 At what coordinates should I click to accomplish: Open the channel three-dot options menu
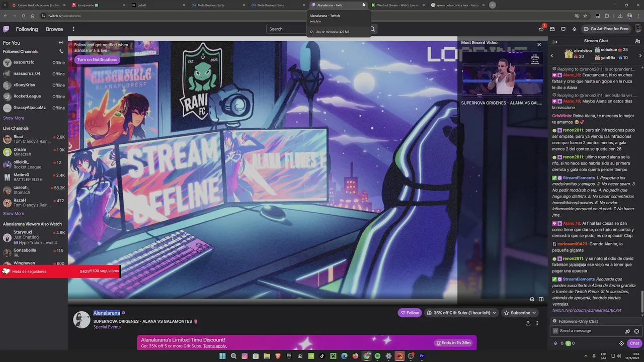click(x=537, y=323)
